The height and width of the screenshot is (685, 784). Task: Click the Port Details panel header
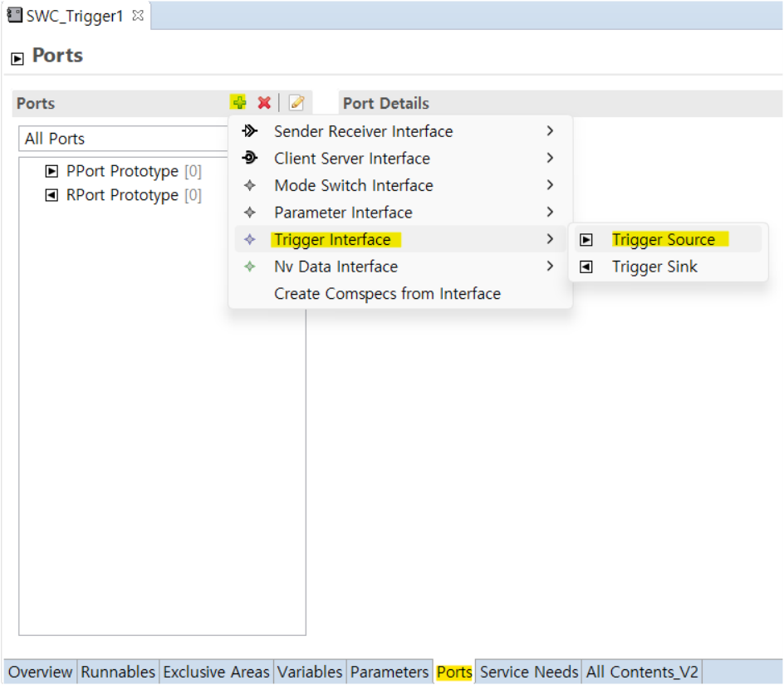560,103
